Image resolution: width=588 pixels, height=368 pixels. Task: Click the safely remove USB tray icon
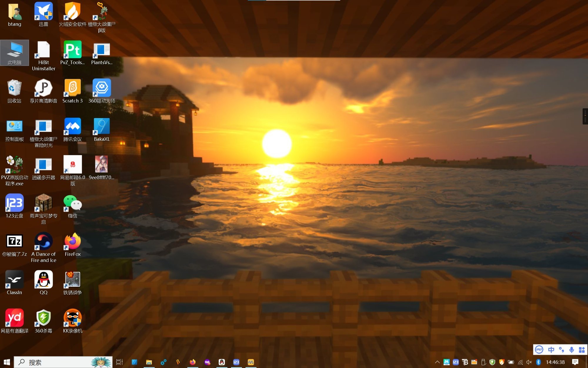[x=483, y=362]
